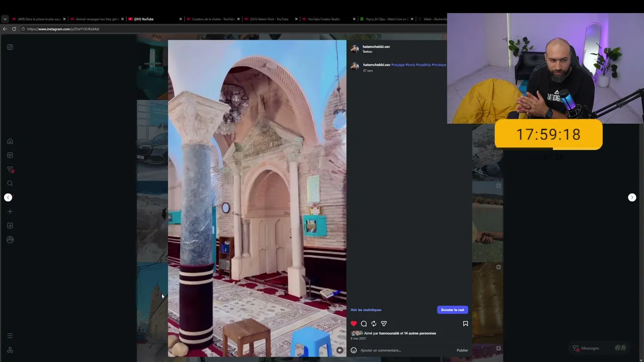644x362 pixels.
Task: Open the Search sidebar icon
Action: click(x=10, y=184)
